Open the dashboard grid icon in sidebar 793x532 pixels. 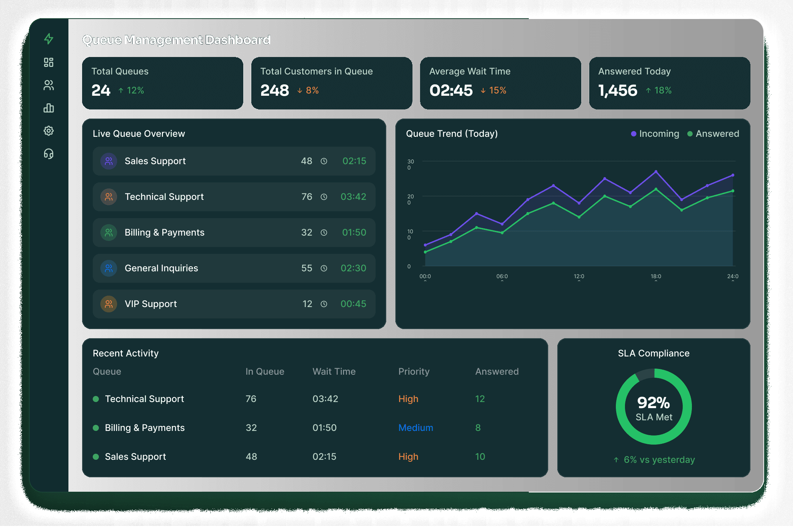tap(49, 62)
